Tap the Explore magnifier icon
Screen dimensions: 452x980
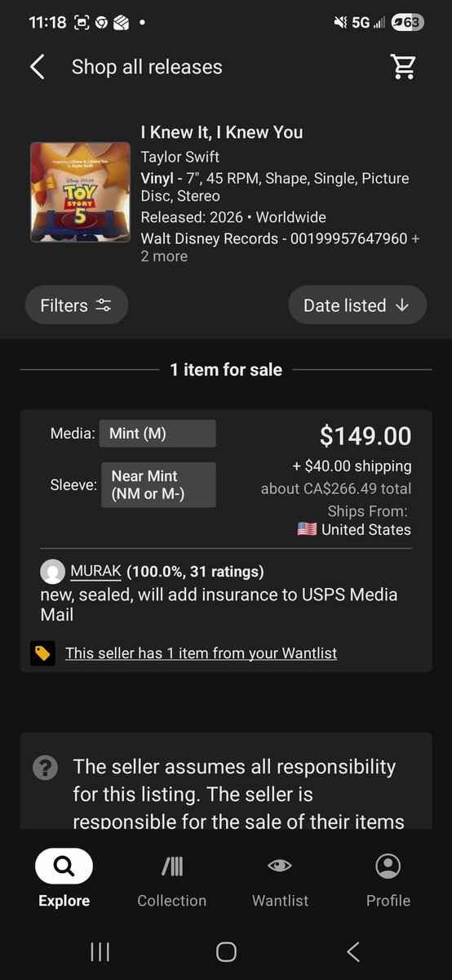coord(64,866)
